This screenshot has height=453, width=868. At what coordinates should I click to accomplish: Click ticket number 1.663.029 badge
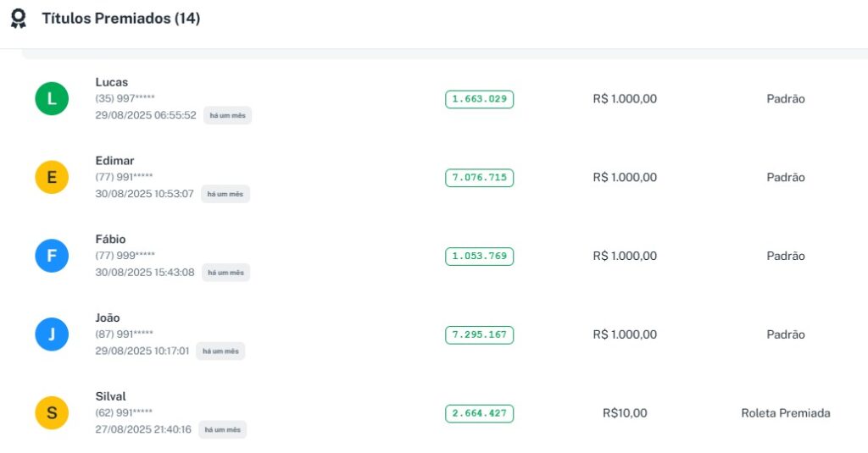[x=479, y=99]
